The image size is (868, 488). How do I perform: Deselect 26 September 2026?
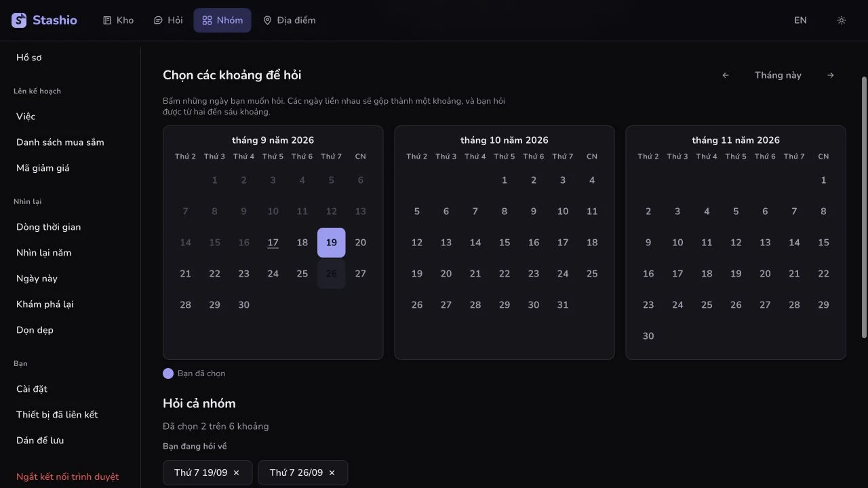click(331, 274)
